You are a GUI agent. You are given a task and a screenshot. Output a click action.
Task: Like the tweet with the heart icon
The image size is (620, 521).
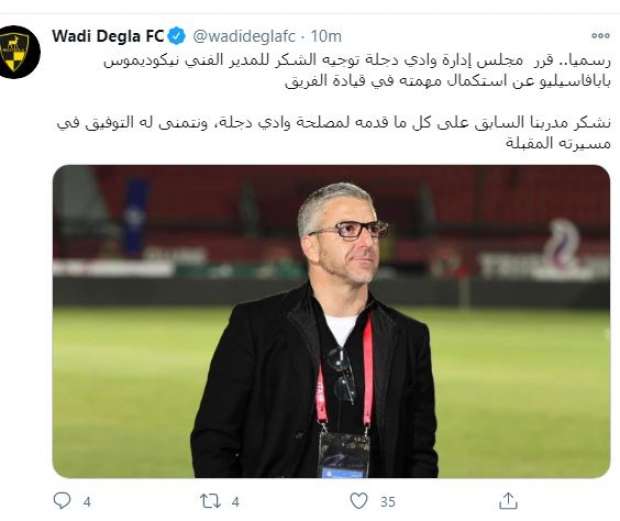(359, 501)
